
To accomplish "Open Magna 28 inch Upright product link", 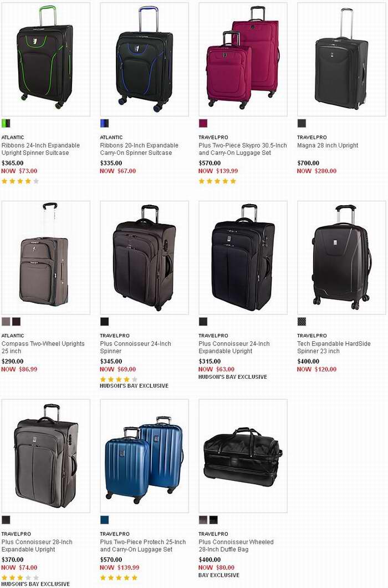I will (328, 145).
